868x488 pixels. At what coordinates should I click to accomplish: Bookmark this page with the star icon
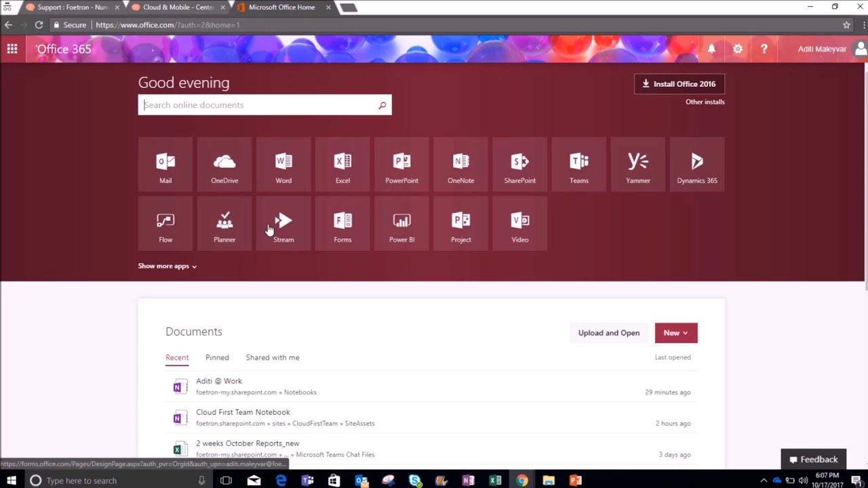846,25
